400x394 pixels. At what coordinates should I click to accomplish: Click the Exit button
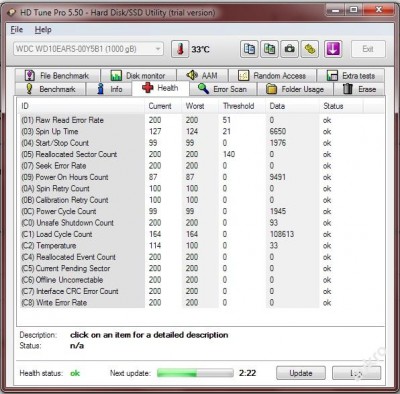[x=368, y=49]
